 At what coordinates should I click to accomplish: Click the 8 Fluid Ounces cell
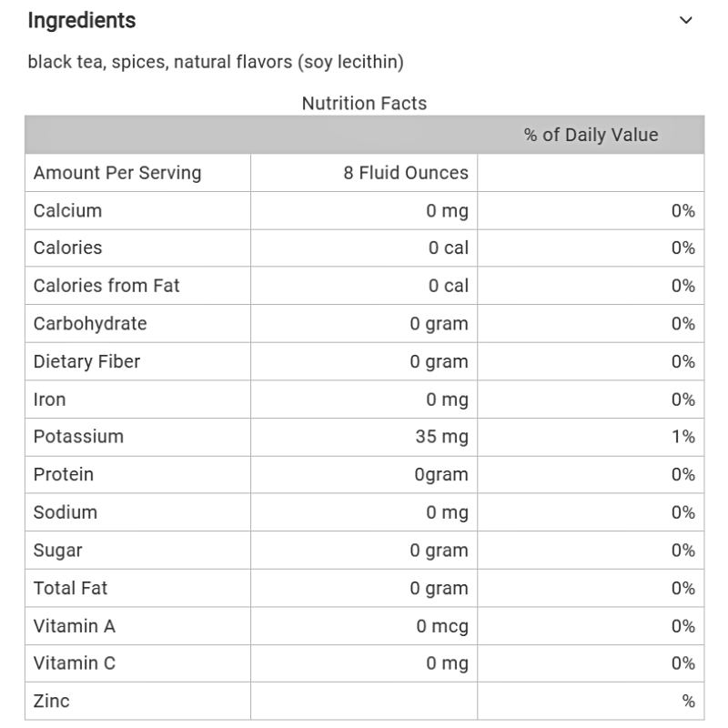(406, 173)
